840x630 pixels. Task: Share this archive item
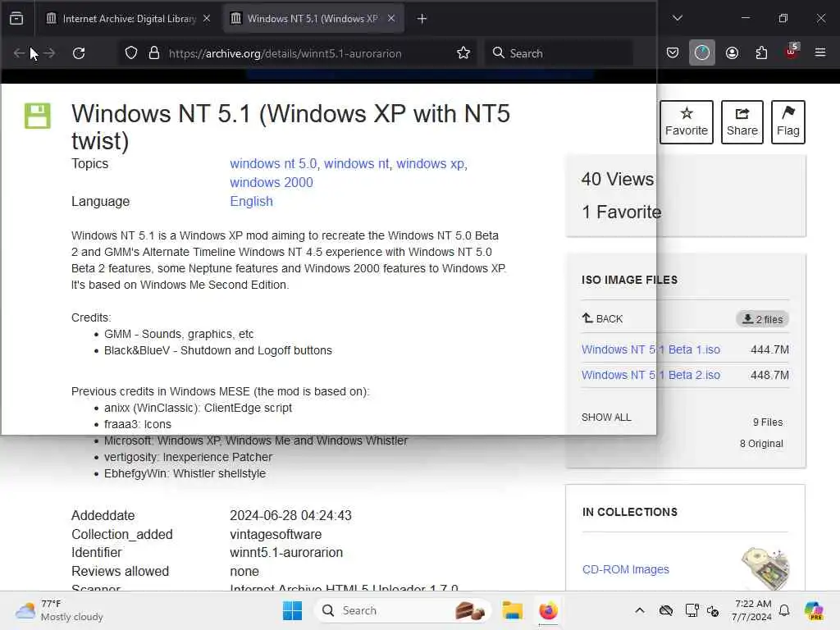point(742,122)
